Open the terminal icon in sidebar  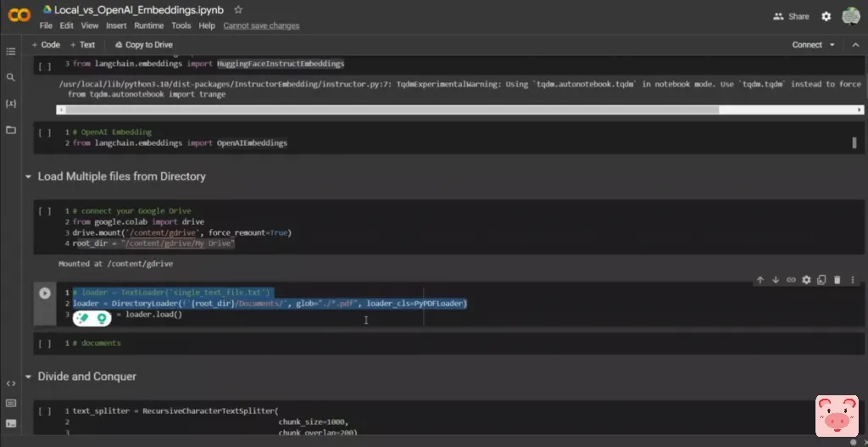click(10, 424)
